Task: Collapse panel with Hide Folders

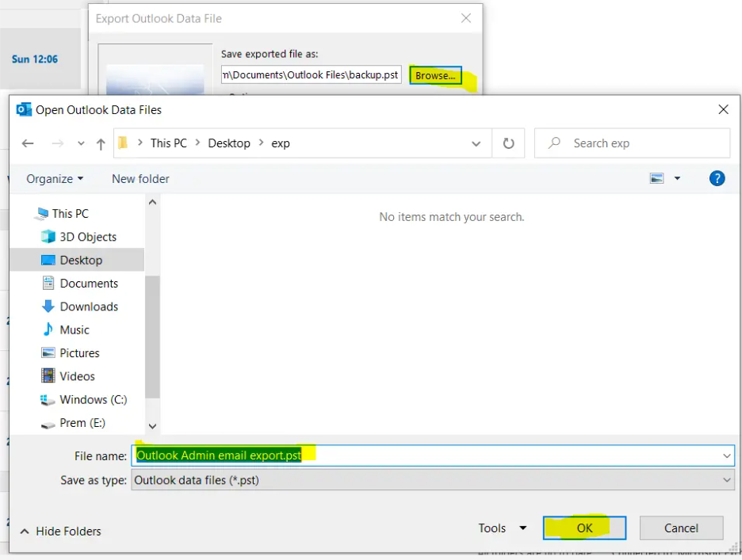Action: click(x=60, y=531)
